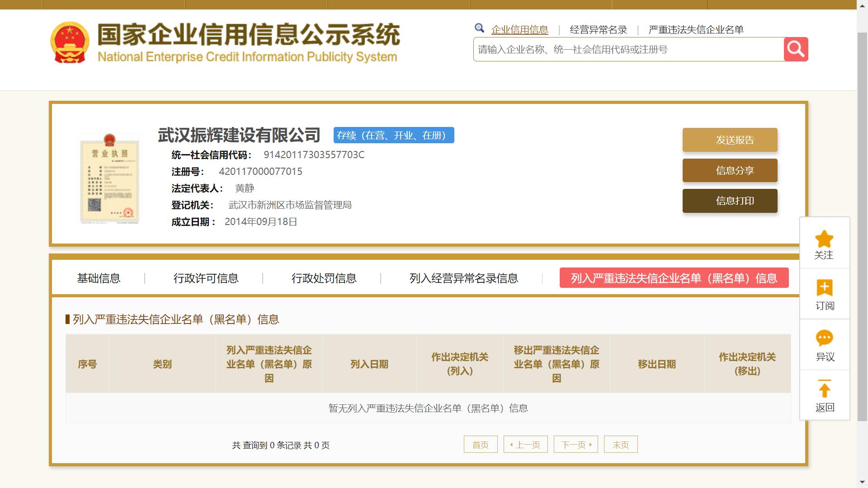Click the vertical page scrollbar thumb

(862, 226)
